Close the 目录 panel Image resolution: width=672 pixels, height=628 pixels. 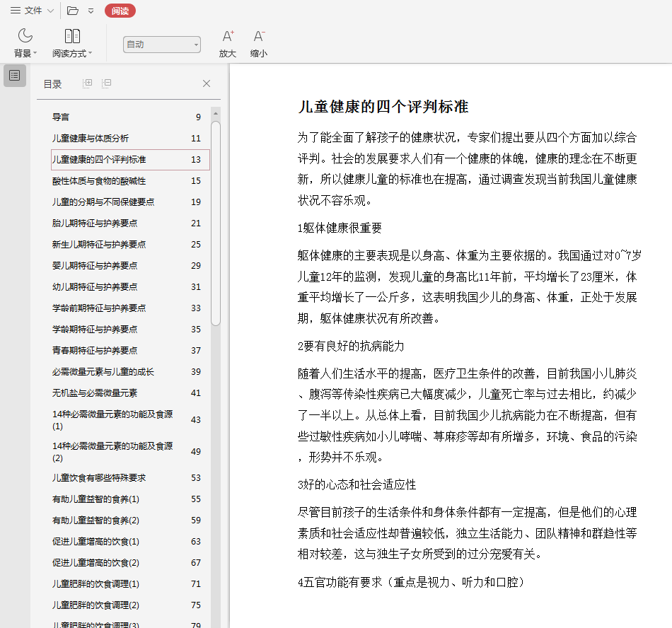207,83
